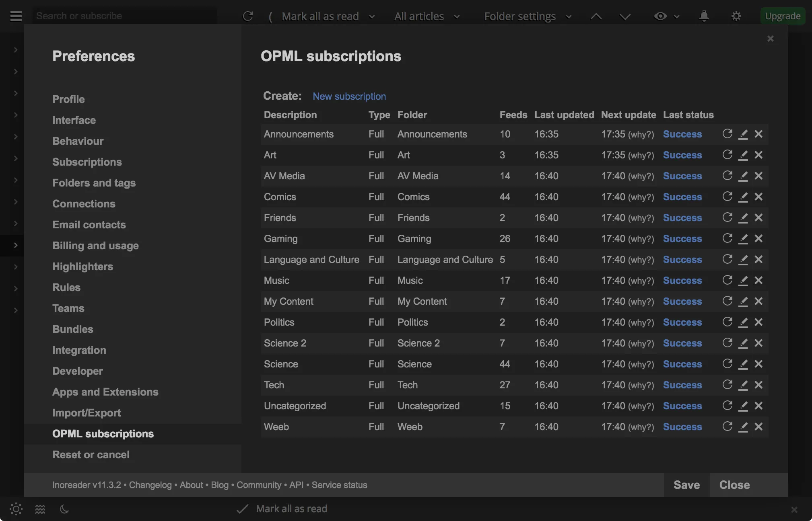This screenshot has width=812, height=521.
Task: Open notifications bell icon
Action: [704, 16]
